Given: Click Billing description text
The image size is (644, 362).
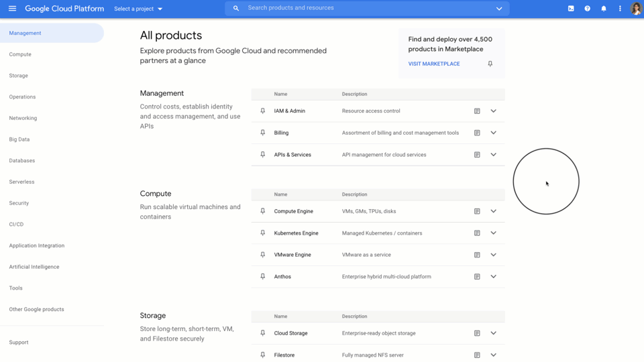Looking at the screenshot, I should pos(400,133).
